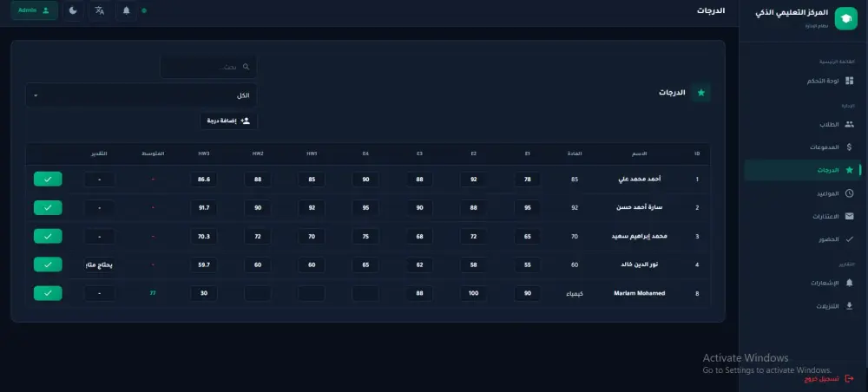
Task: Click the ID column header
Action: point(697,154)
